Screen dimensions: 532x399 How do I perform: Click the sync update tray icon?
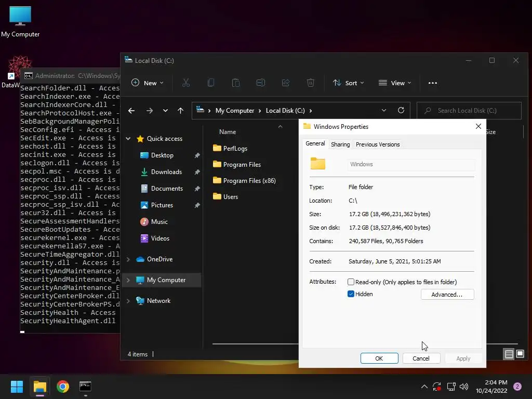[436, 387]
